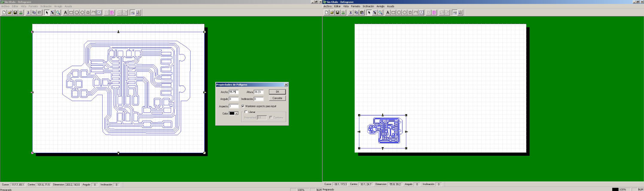Enable the Llenar checkbox
The width and height of the screenshot is (644, 191).
[x=246, y=112]
